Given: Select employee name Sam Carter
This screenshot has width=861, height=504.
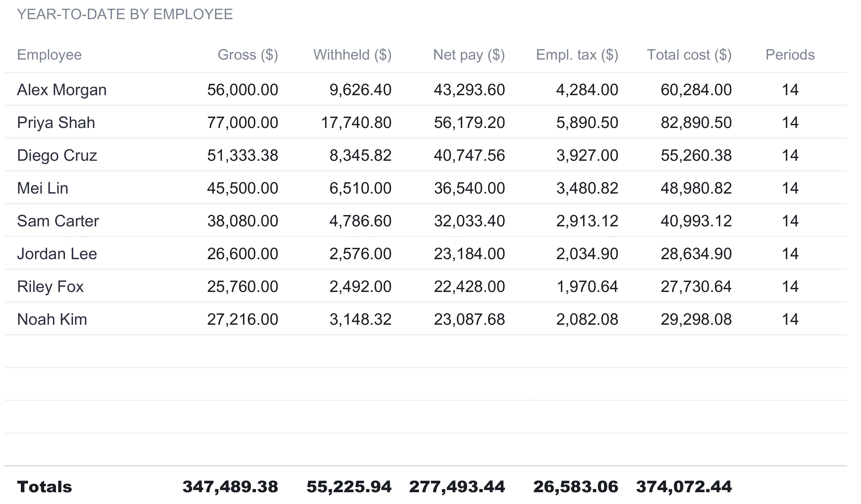Looking at the screenshot, I should [58, 221].
